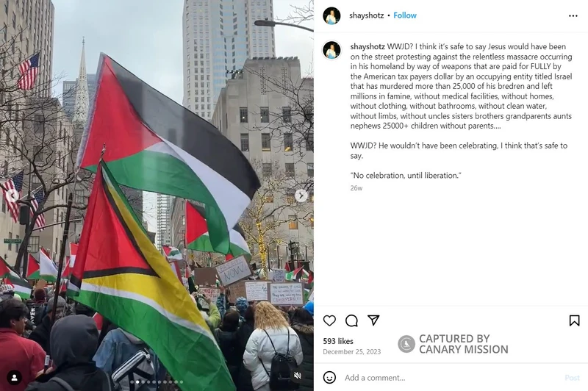Screen dimensions: 588x391
Task: Open the 26w timestamp link
Action: click(356, 188)
